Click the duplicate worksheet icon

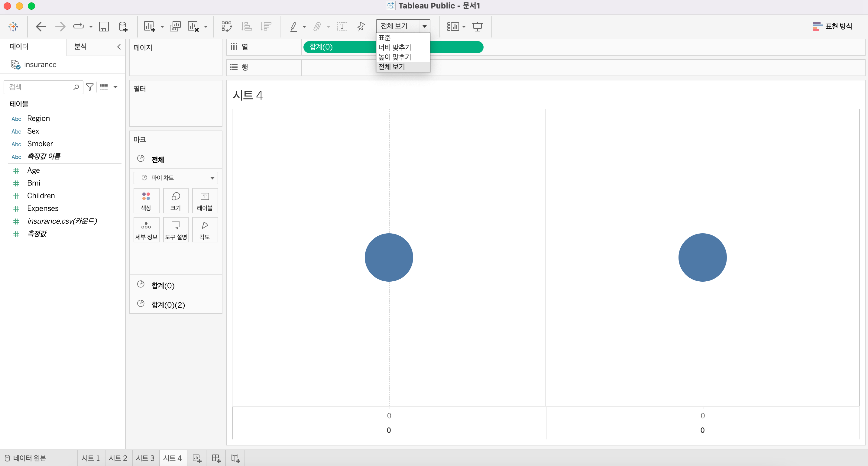(x=175, y=26)
